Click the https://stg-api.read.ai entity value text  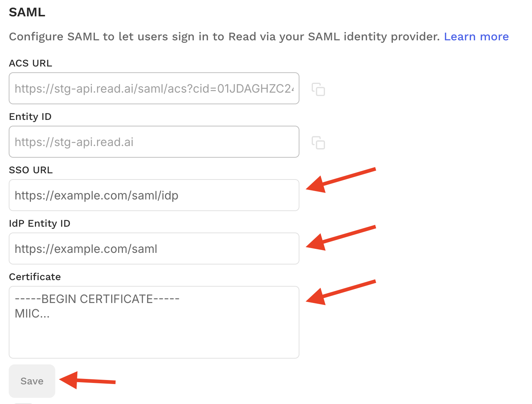pos(74,142)
